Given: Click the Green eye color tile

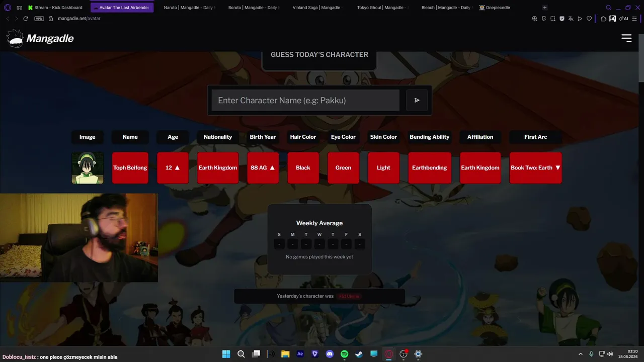Looking at the screenshot, I should pyautogui.click(x=343, y=168).
